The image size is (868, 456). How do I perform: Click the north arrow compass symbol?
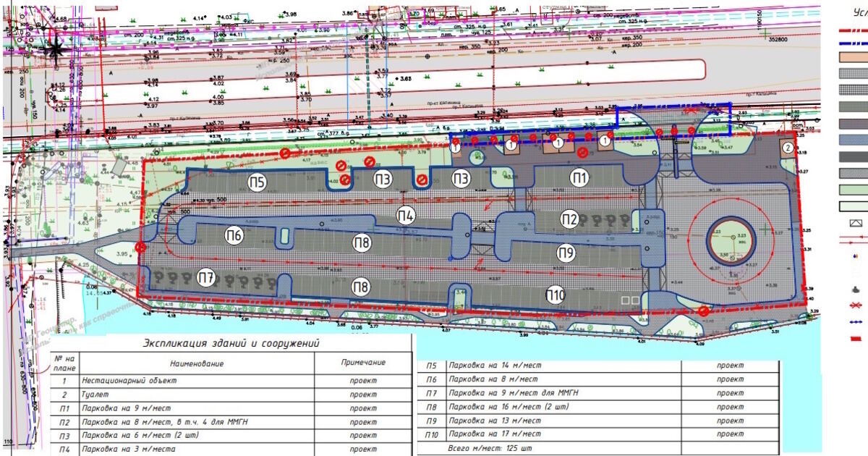pyautogui.click(x=55, y=47)
